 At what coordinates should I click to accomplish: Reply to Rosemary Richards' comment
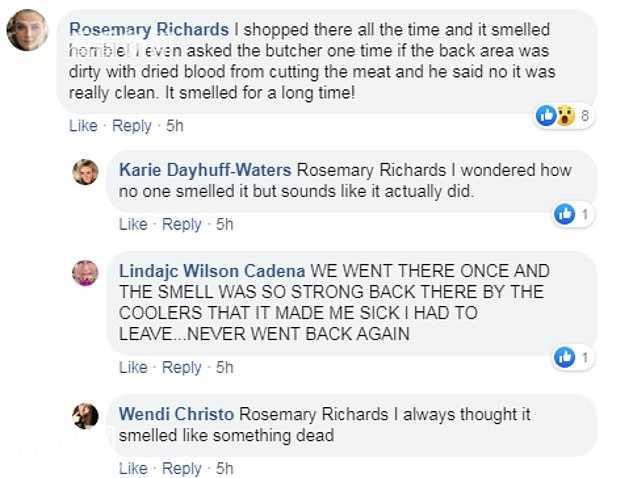[132, 126]
